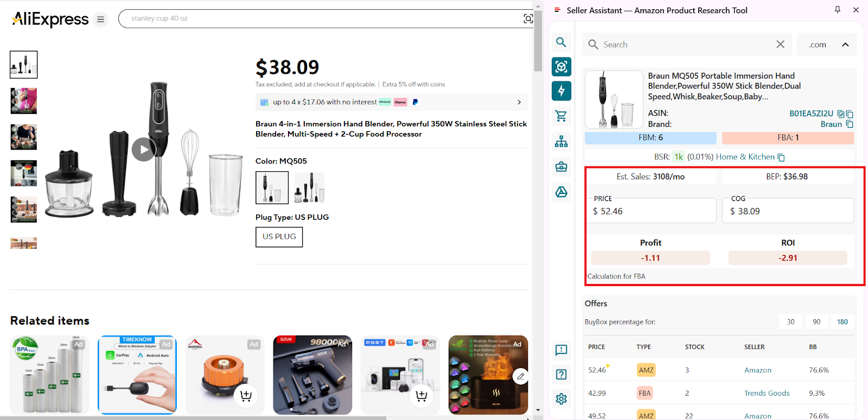Click the edit pencil floating icon

coord(520,376)
